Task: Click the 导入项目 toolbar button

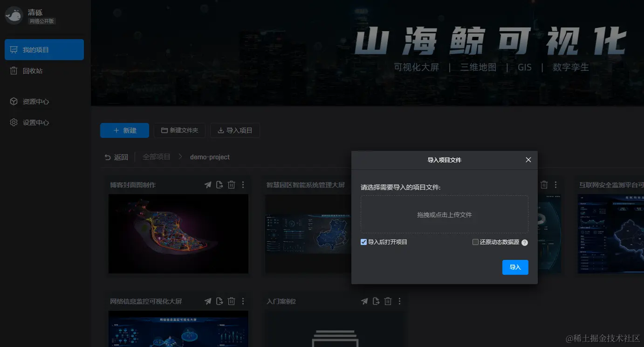Action: (x=235, y=130)
